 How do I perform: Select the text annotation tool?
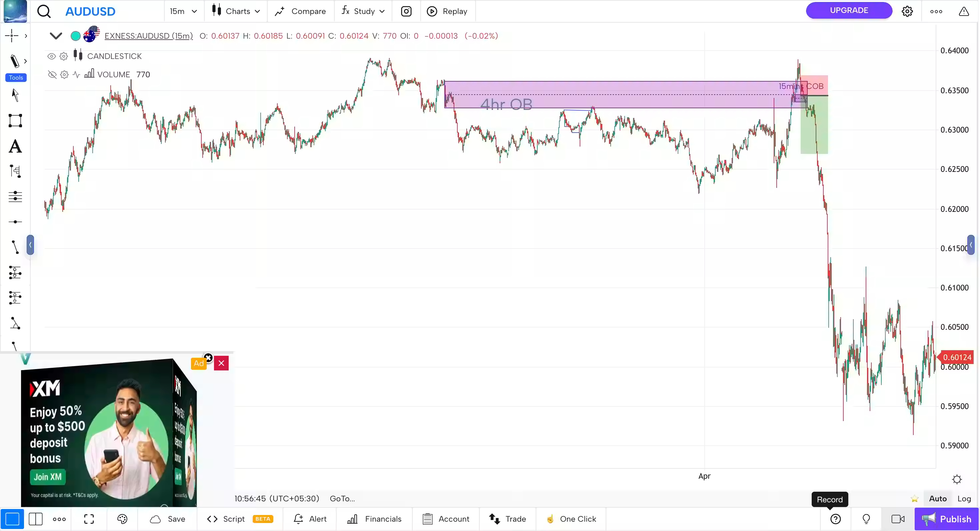point(15,146)
